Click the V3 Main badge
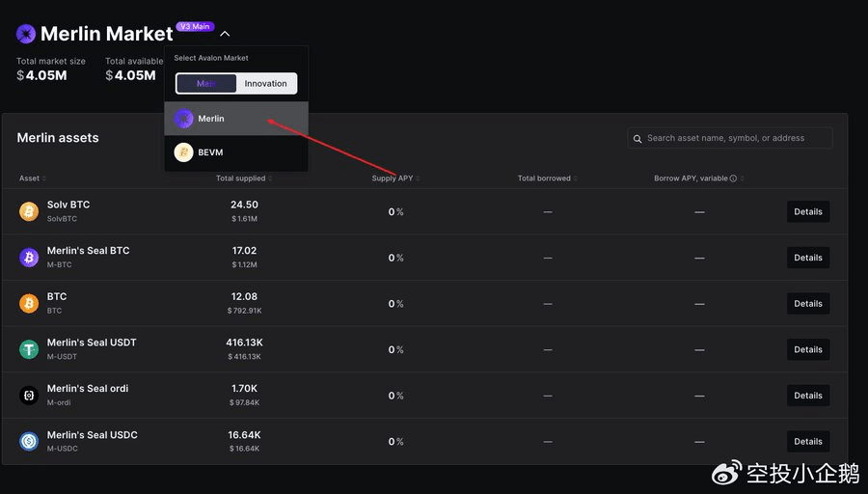The width and height of the screenshot is (868, 494). click(x=195, y=26)
